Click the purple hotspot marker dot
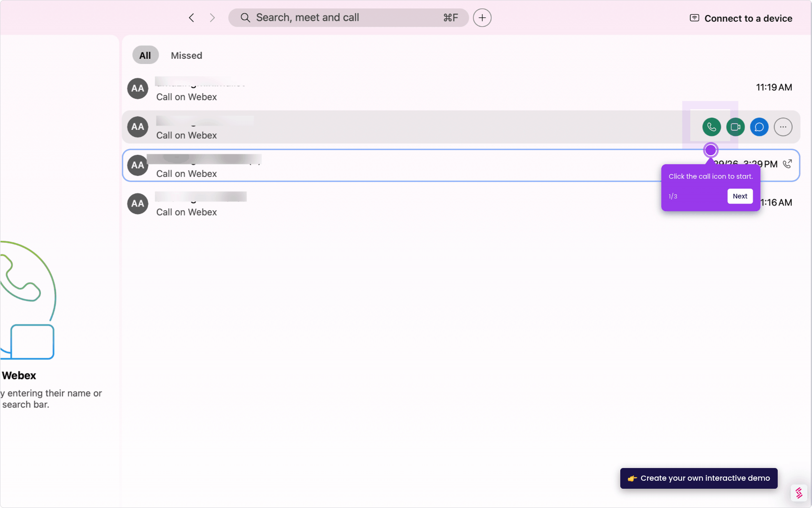Screen dimensions: 812x508 point(710,150)
